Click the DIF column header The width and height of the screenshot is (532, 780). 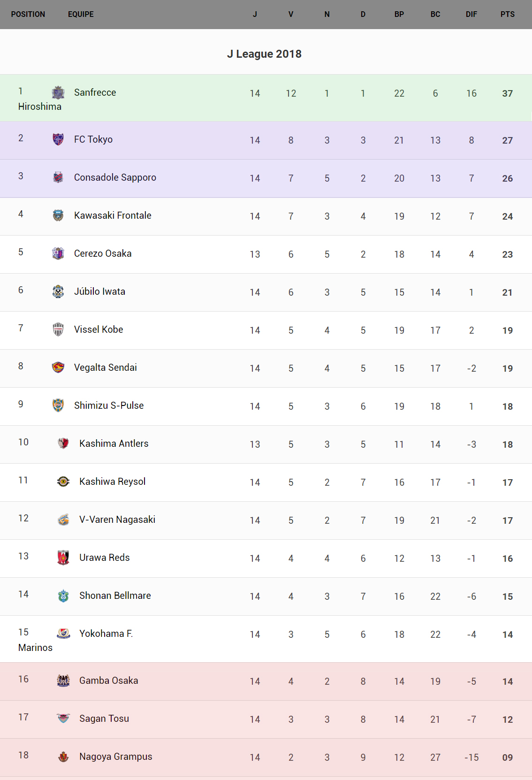[471, 15]
